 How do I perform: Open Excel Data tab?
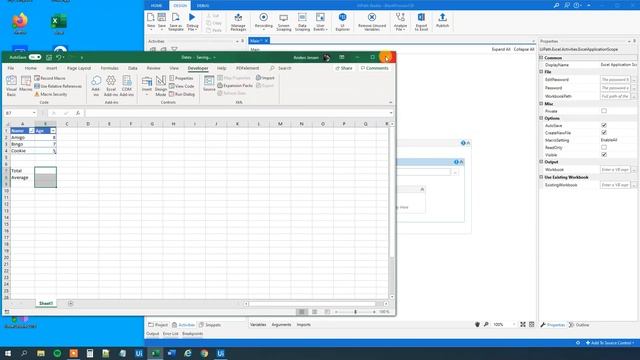(133, 68)
